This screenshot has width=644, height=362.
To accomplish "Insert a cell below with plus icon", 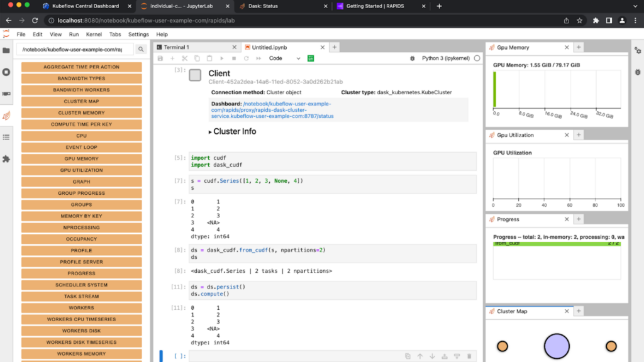I will (172, 58).
